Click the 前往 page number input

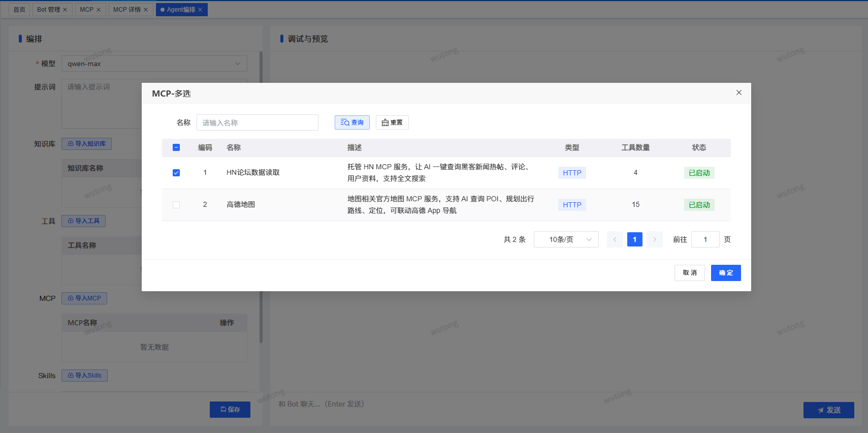705,239
